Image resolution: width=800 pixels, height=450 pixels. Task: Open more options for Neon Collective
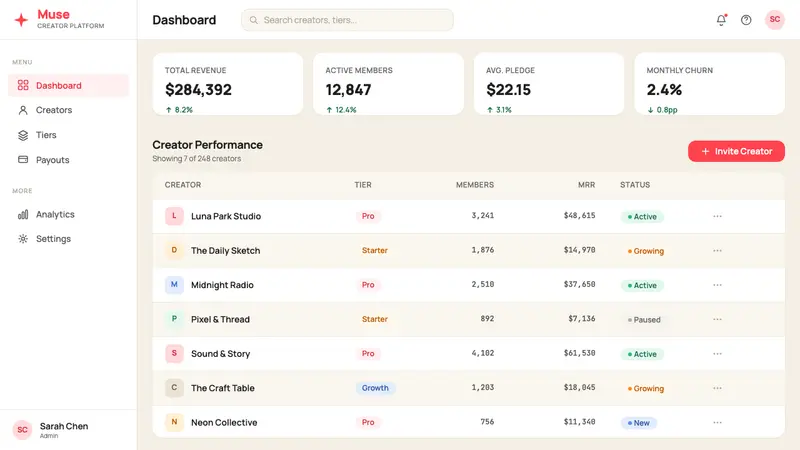[x=717, y=422]
